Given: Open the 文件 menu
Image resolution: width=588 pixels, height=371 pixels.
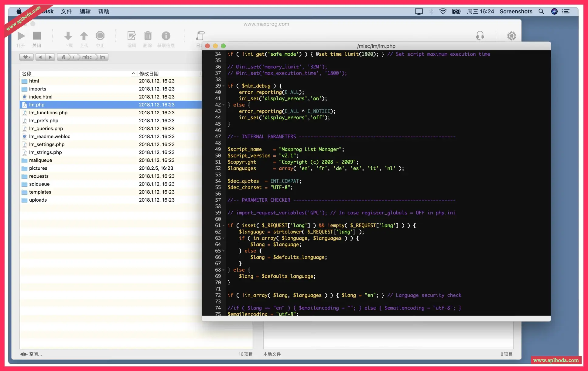Looking at the screenshot, I should 66,12.
